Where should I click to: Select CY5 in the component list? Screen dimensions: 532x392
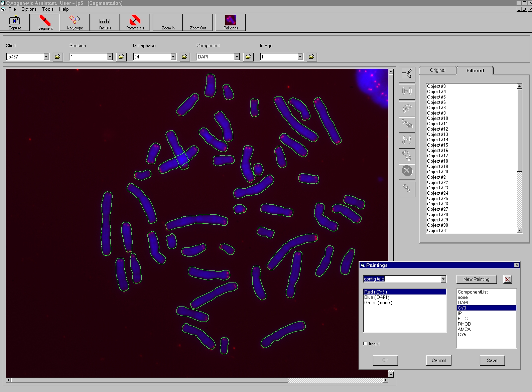(x=487, y=335)
